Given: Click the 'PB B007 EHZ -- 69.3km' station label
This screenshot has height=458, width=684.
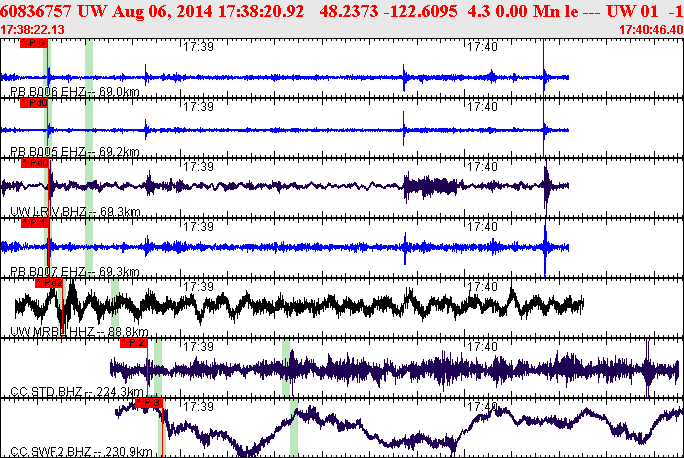Looking at the screenshot, I should pyautogui.click(x=75, y=272).
